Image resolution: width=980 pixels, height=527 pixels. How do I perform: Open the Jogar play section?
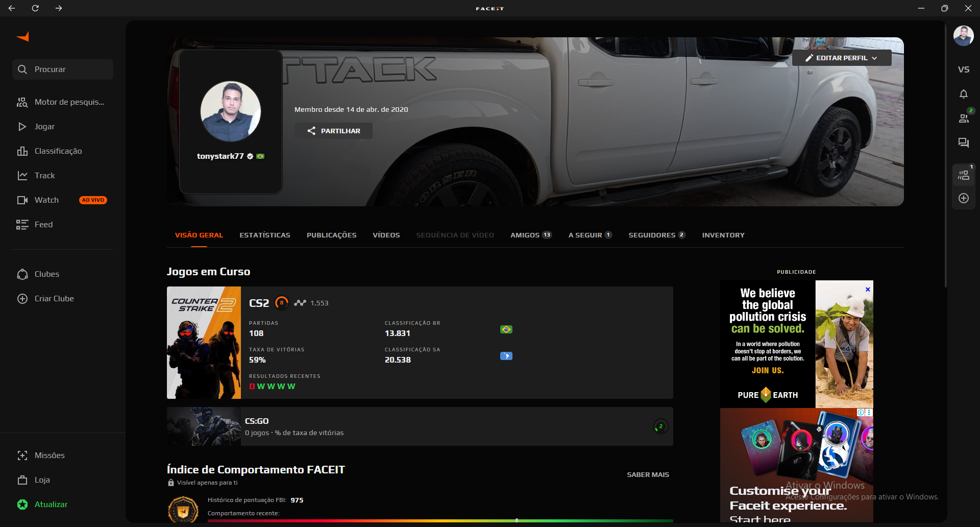pyautogui.click(x=63, y=127)
